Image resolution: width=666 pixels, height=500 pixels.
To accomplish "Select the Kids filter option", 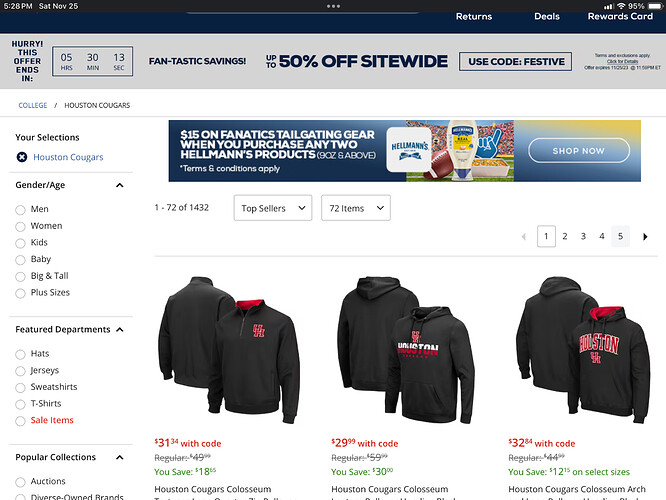I will [20, 243].
